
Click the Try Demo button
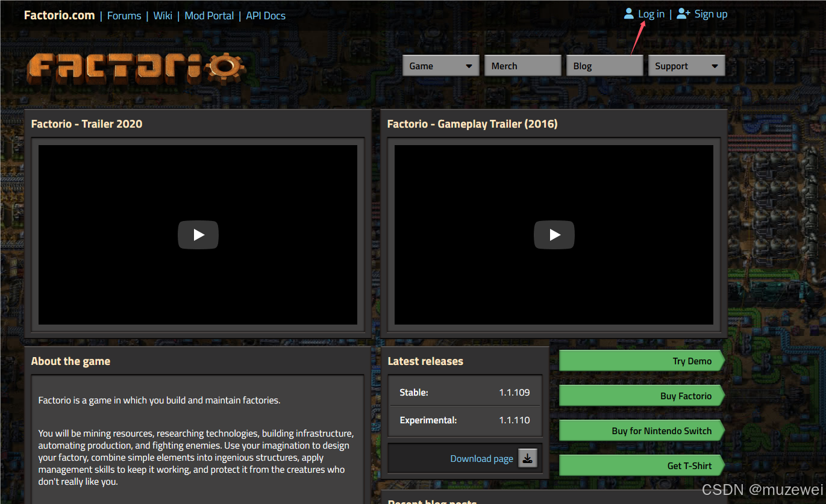pos(642,361)
